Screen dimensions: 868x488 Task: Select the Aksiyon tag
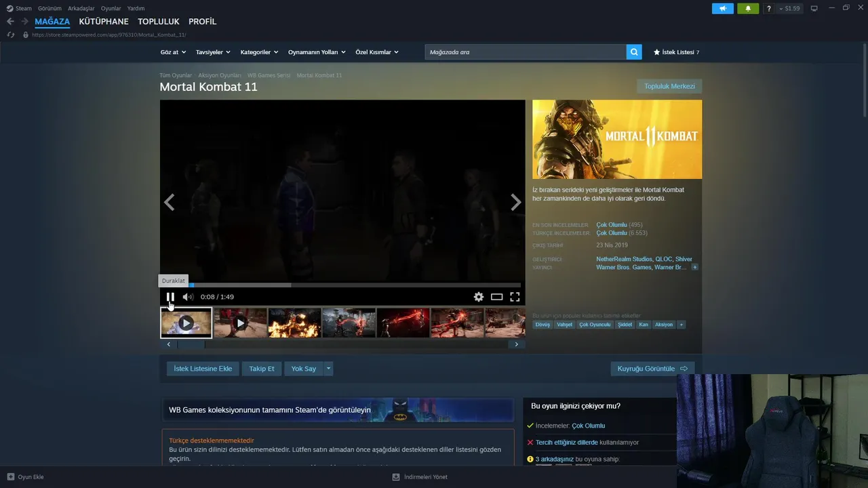[664, 325]
